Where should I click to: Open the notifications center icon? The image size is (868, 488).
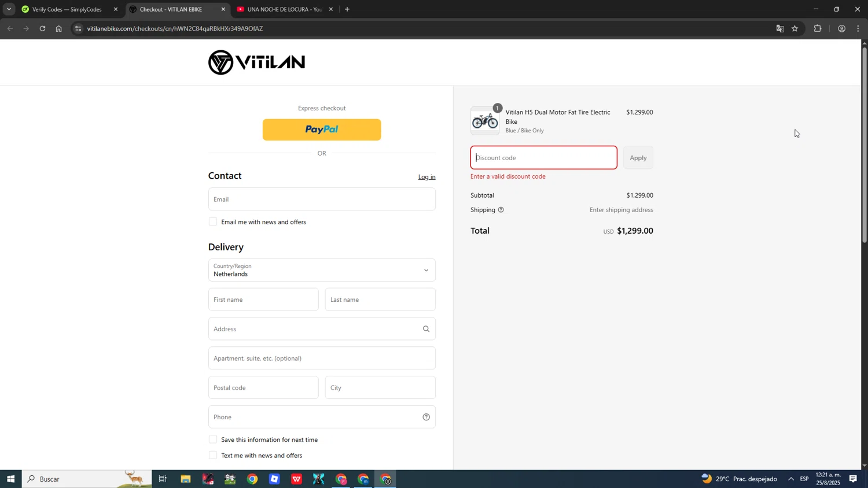[x=854, y=479]
